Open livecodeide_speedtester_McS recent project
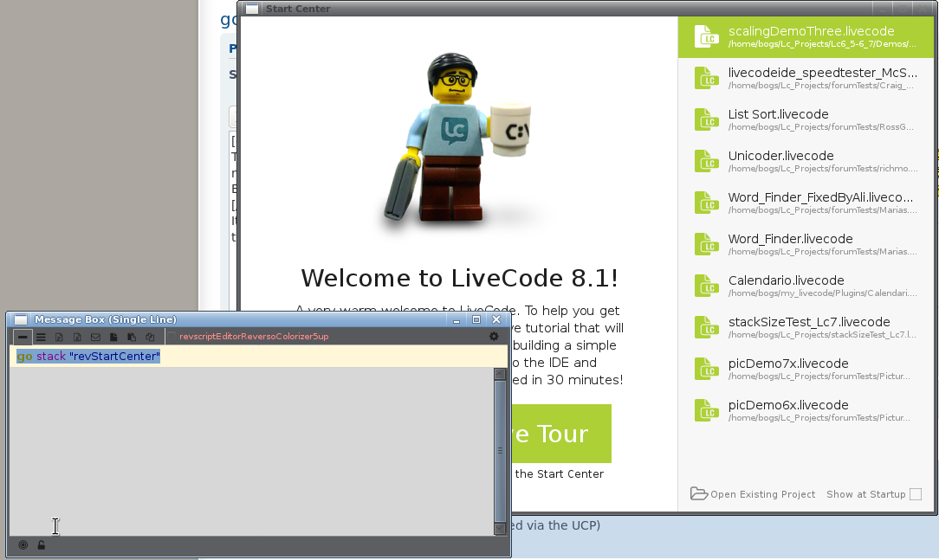Viewport: 939px width, 560px height. tap(806, 79)
